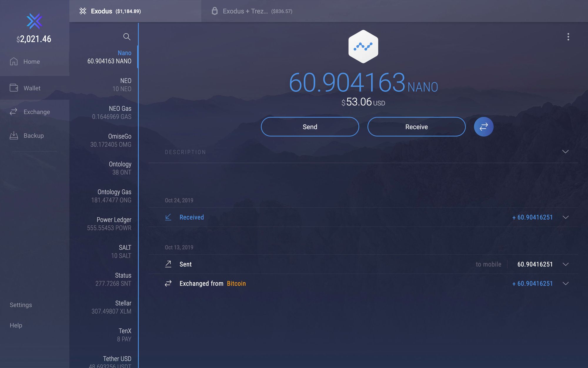Click the ($836.57) Trezor tab balance
The height and width of the screenshot is (368, 588).
coord(282,11)
